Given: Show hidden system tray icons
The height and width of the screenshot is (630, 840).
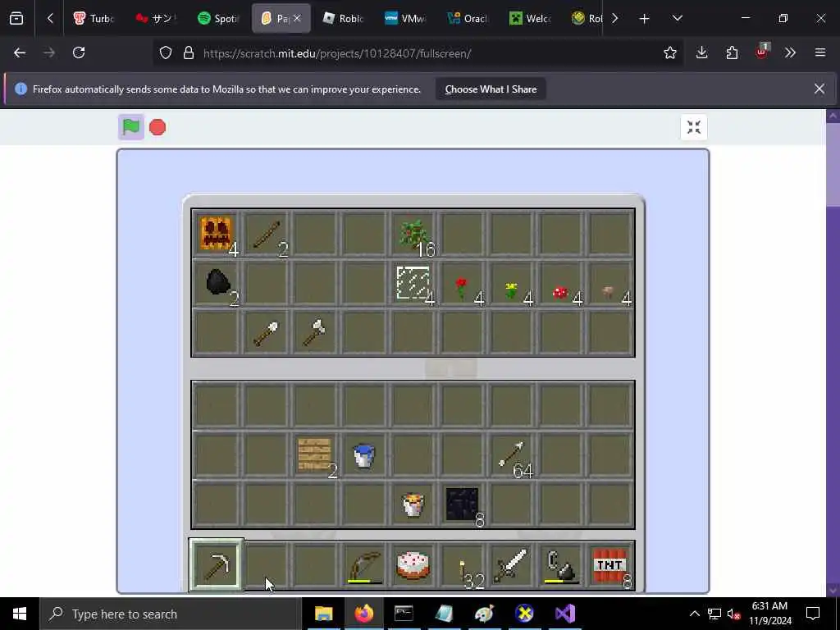Looking at the screenshot, I should pos(694,614).
